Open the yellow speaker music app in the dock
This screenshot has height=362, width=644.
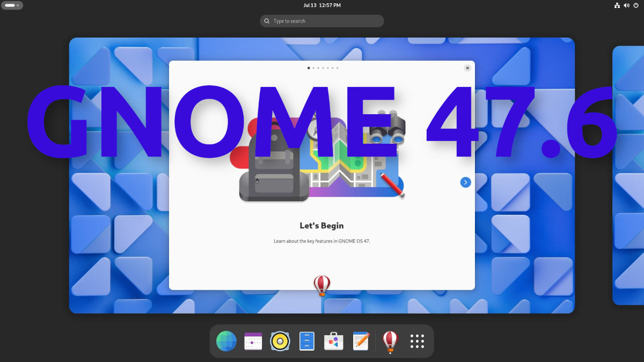pyautogui.click(x=280, y=341)
